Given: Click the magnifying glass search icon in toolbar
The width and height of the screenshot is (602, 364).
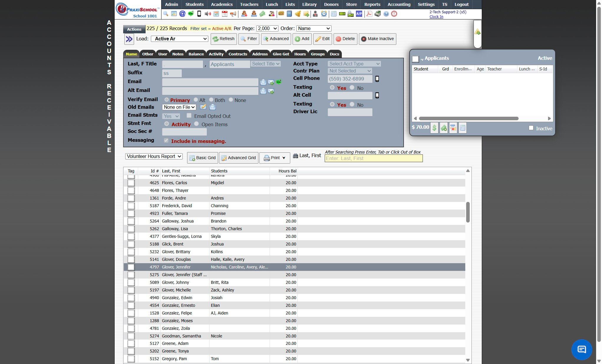Looking at the screenshot, I should pos(166,14).
